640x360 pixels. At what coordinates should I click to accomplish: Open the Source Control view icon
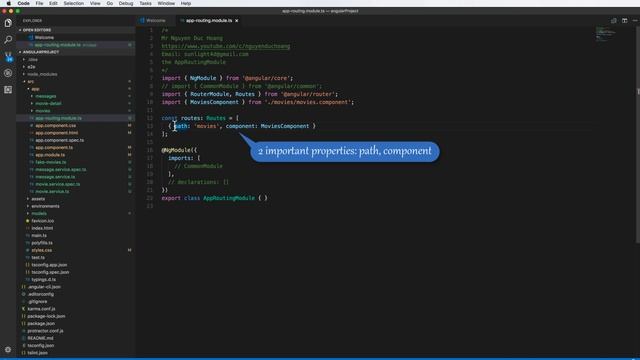[x=8, y=56]
